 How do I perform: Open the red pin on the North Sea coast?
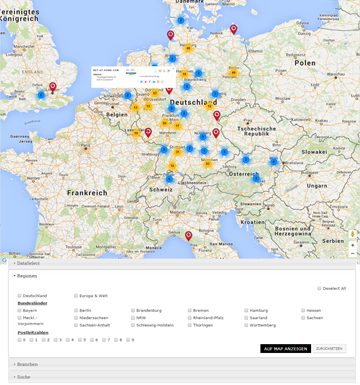pyautogui.click(x=170, y=35)
